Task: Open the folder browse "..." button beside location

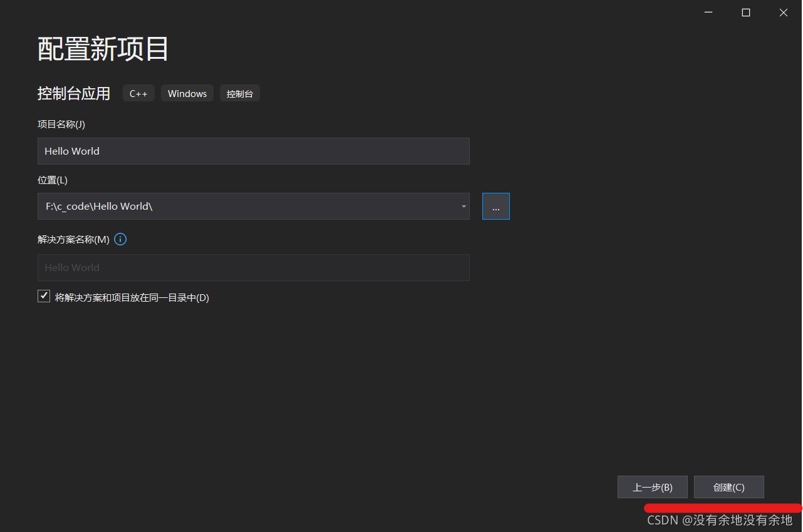Action: click(495, 206)
